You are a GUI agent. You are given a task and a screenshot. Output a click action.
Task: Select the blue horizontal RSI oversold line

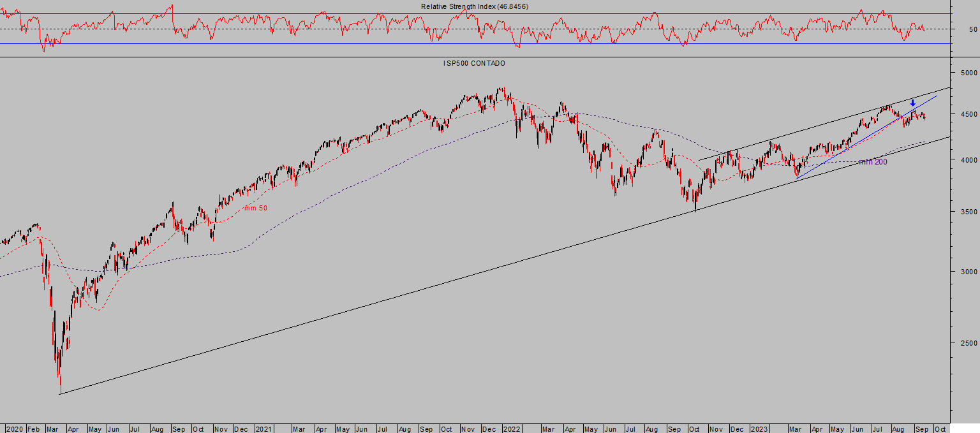(475, 43)
